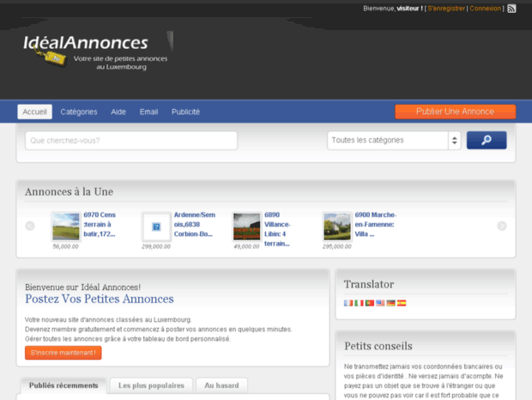The width and height of the screenshot is (532, 400).
Task: Click the magnifier search button
Action: pyautogui.click(x=487, y=140)
